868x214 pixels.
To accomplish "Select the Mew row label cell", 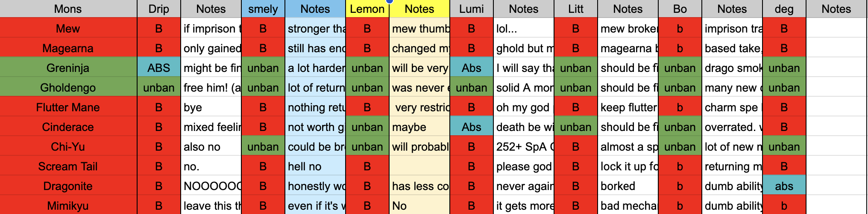I will tap(68, 28).
